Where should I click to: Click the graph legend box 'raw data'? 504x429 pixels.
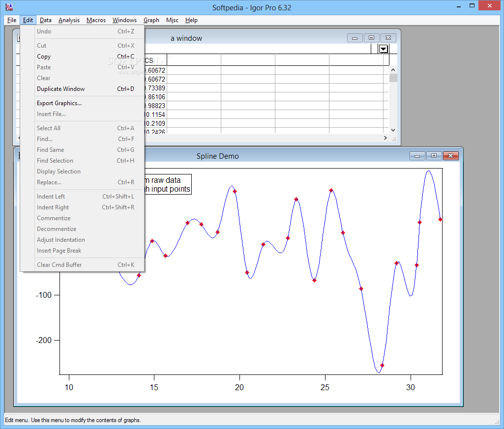point(168,184)
